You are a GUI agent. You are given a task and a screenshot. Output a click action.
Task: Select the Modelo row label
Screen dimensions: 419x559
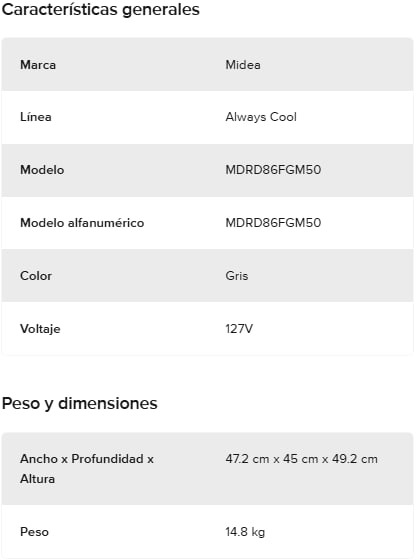[x=42, y=170]
